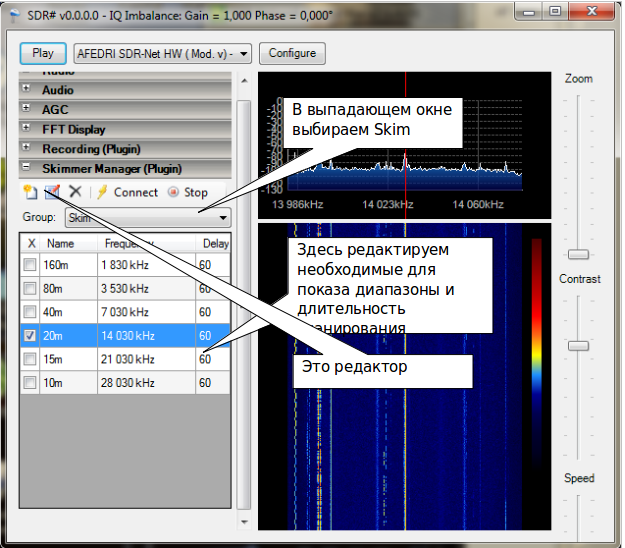Adjust the Zoom slider handle

[578, 254]
